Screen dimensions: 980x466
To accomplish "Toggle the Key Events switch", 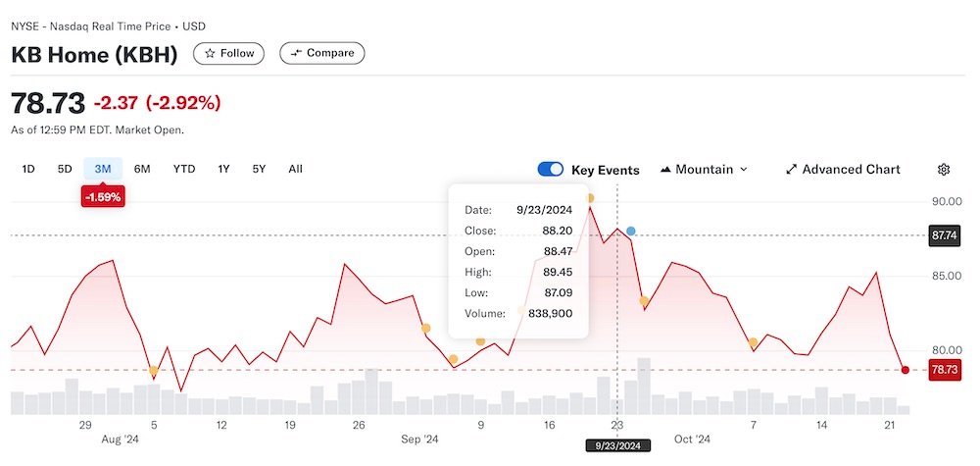I will point(551,170).
